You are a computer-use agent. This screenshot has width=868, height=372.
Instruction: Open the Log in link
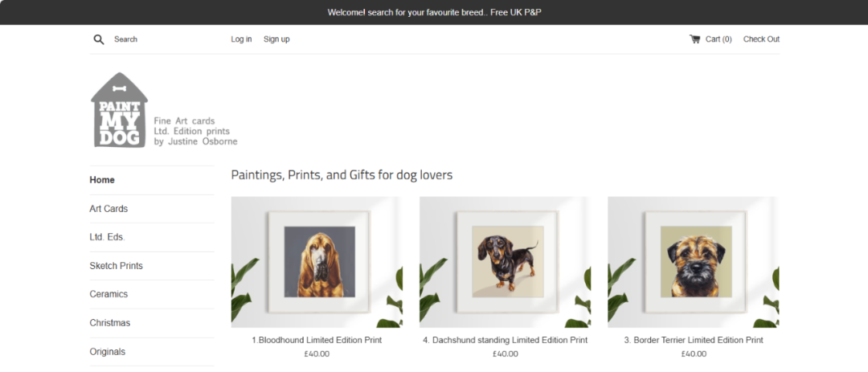[x=241, y=39]
